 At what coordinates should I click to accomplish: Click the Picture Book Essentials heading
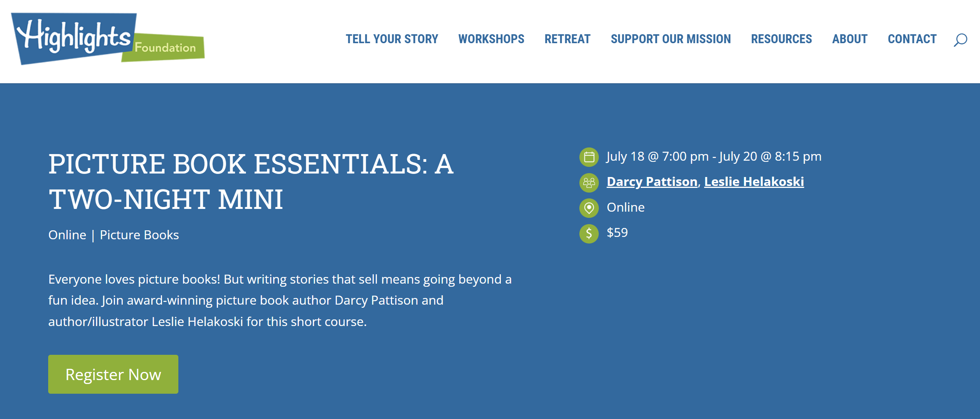(x=251, y=181)
